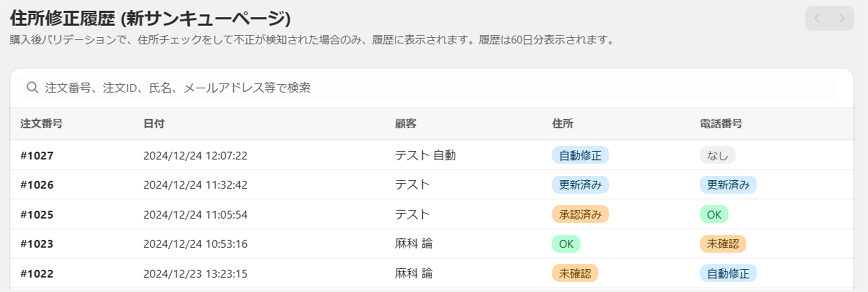Open order #1025
This screenshot has height=292, width=868.
click(37, 215)
